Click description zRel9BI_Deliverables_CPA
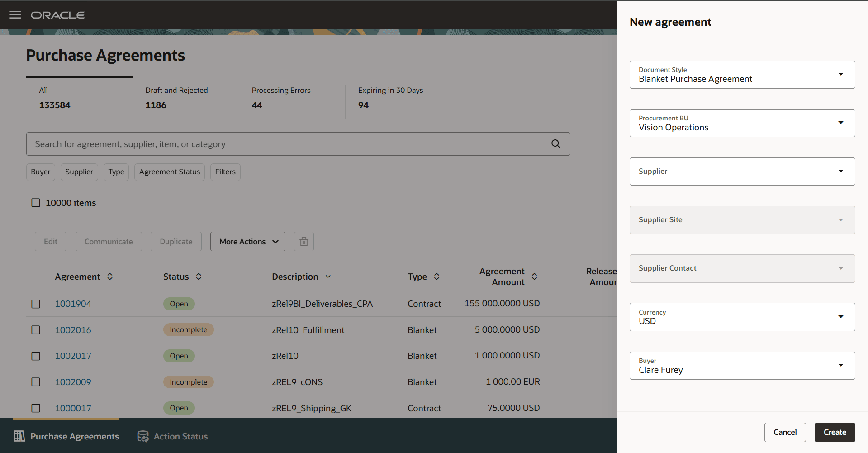The image size is (868, 453). pos(323,304)
